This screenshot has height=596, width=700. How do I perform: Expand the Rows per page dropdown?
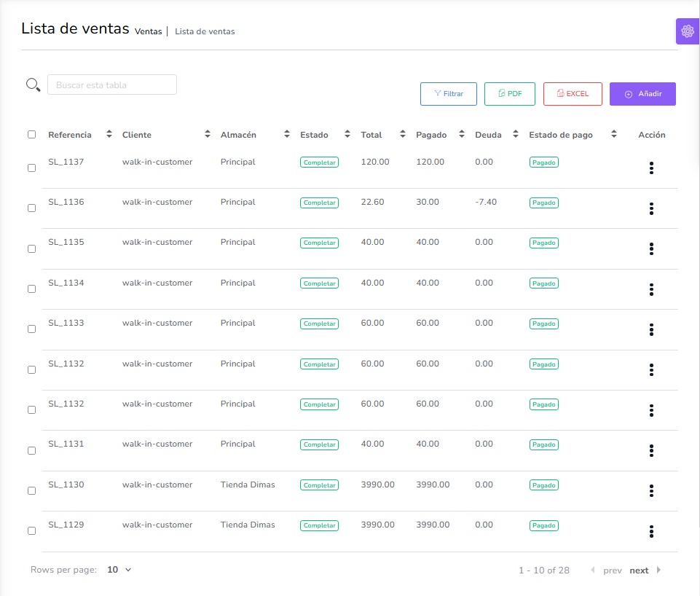point(119,570)
